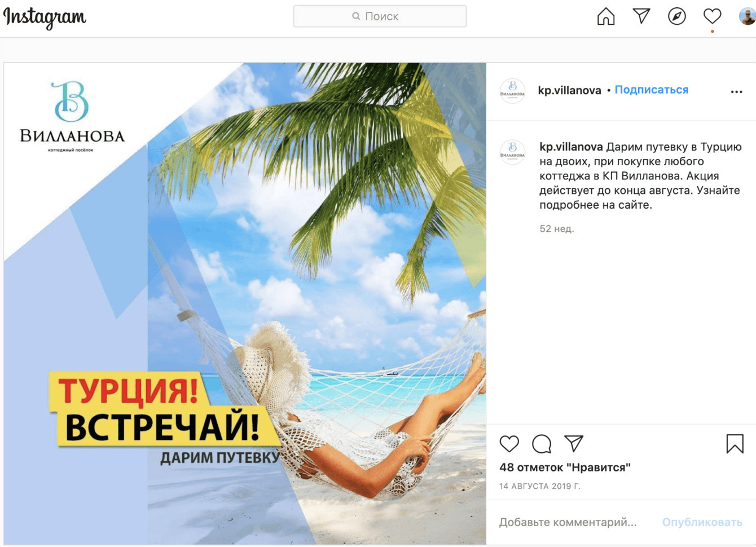Screen dimensions: 756x547
Task: View the 48 отметок "Нравится" likes list
Action: pyautogui.click(x=565, y=467)
